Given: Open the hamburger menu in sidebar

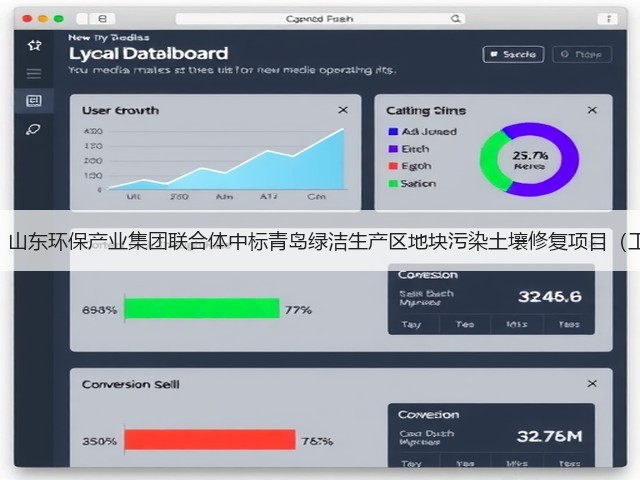Looking at the screenshot, I should point(34,74).
